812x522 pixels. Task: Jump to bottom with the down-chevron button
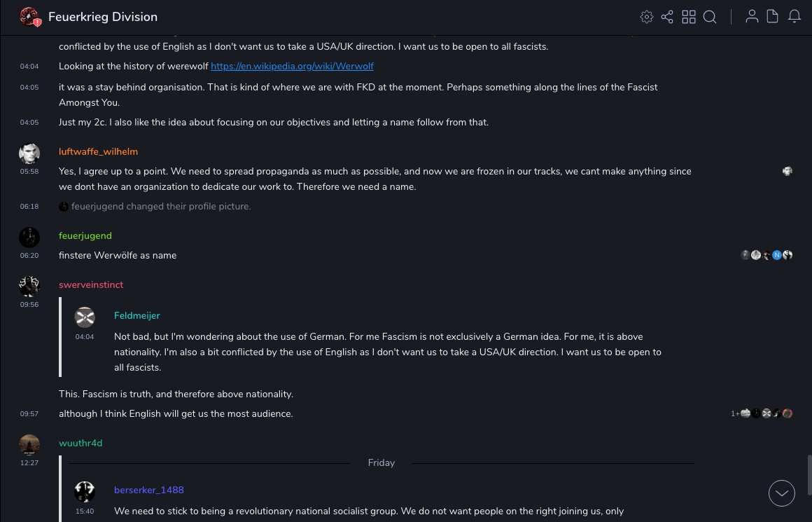point(782,493)
